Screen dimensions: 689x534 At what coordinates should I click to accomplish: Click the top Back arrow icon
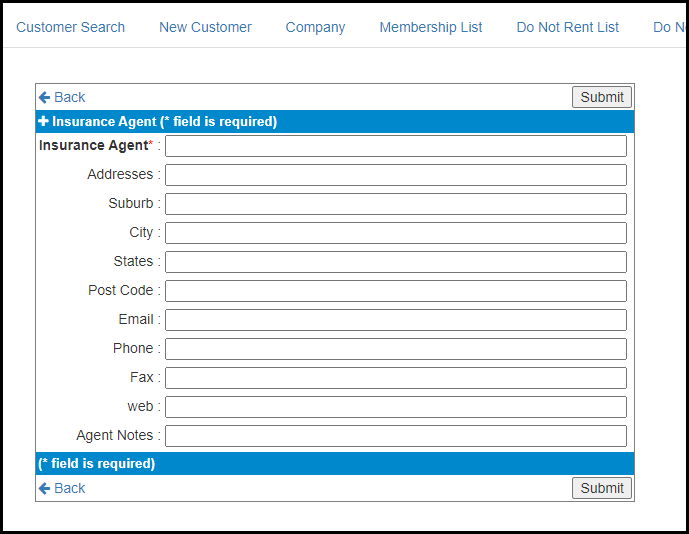click(x=44, y=97)
